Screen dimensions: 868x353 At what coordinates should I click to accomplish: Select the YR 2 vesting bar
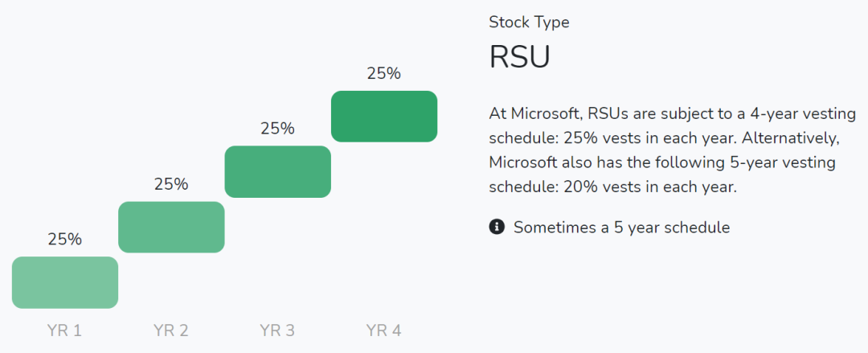coord(172,228)
